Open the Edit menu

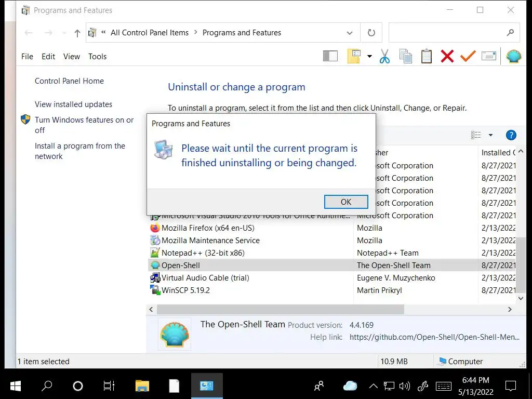48,56
